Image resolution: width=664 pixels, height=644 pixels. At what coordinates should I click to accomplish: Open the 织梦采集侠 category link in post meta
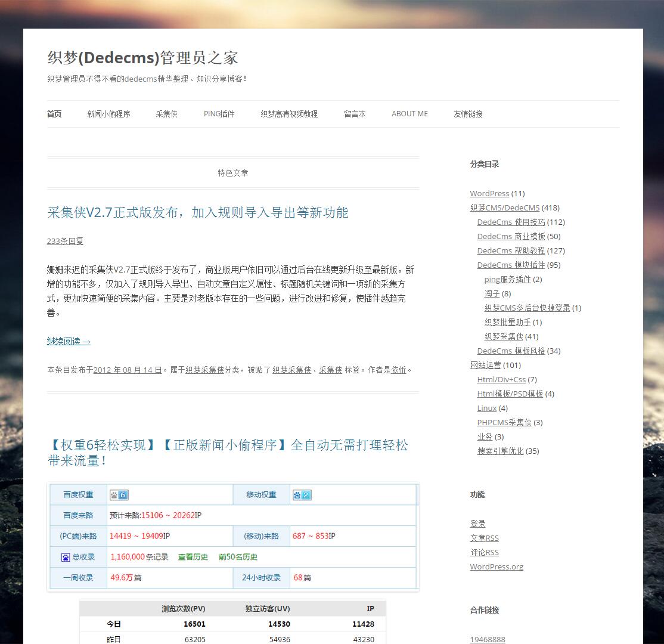click(x=204, y=370)
